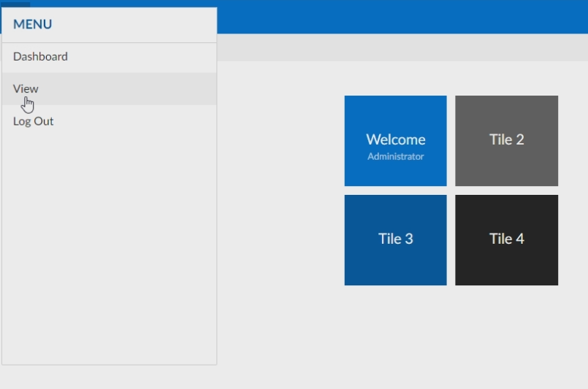Click the MENU header title
588x389 pixels.
pos(33,25)
